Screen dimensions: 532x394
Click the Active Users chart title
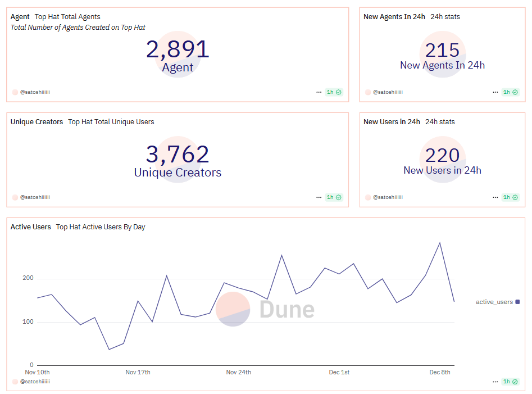click(31, 227)
